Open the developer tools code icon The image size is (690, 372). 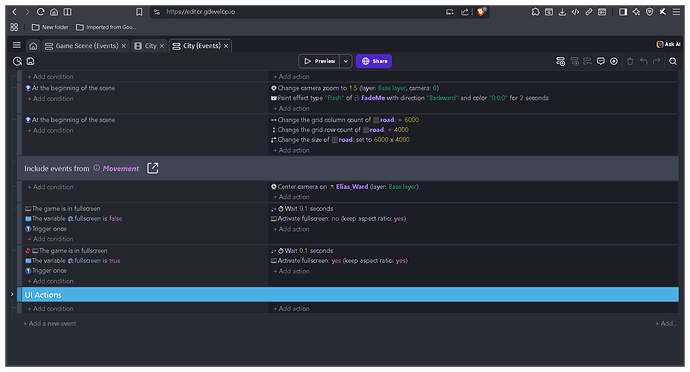click(x=575, y=12)
